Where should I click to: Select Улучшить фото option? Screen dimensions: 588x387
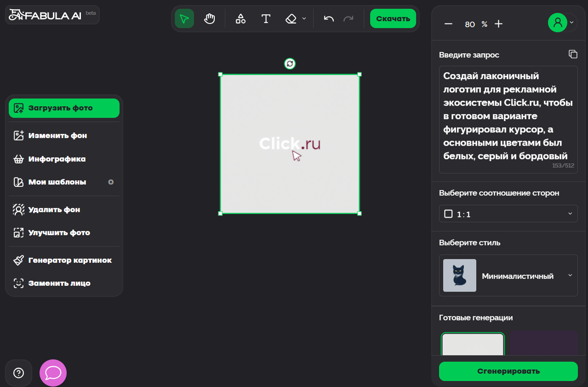(64, 233)
